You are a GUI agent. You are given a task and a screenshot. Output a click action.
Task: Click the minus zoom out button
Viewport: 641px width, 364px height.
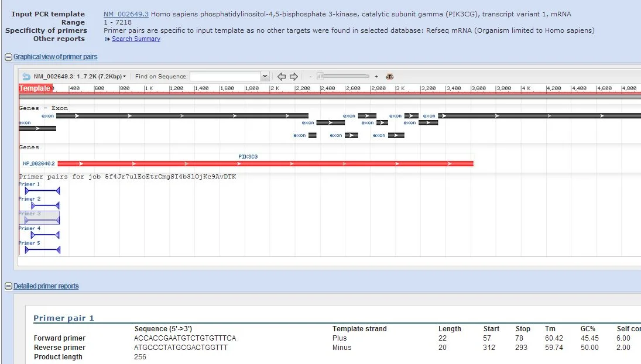[311, 77]
